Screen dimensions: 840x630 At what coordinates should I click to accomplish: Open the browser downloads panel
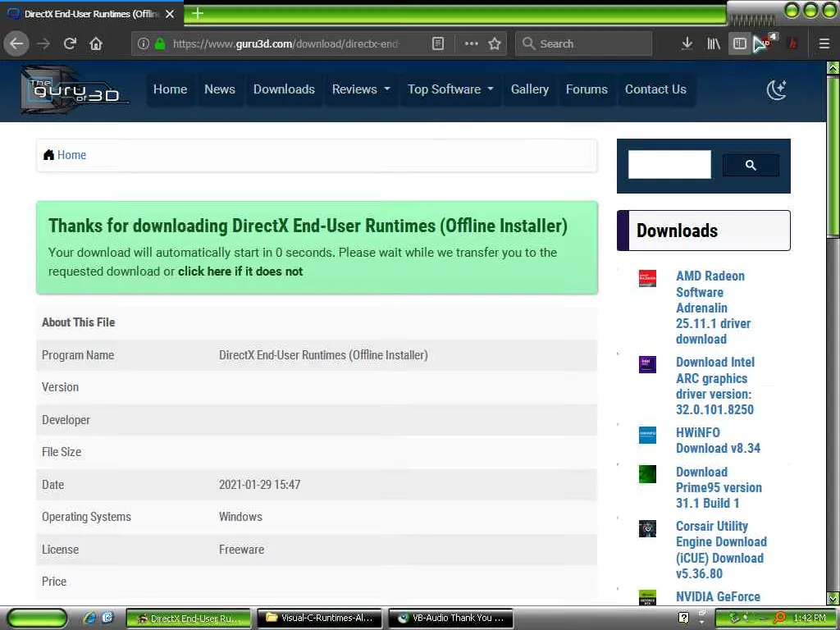687,43
